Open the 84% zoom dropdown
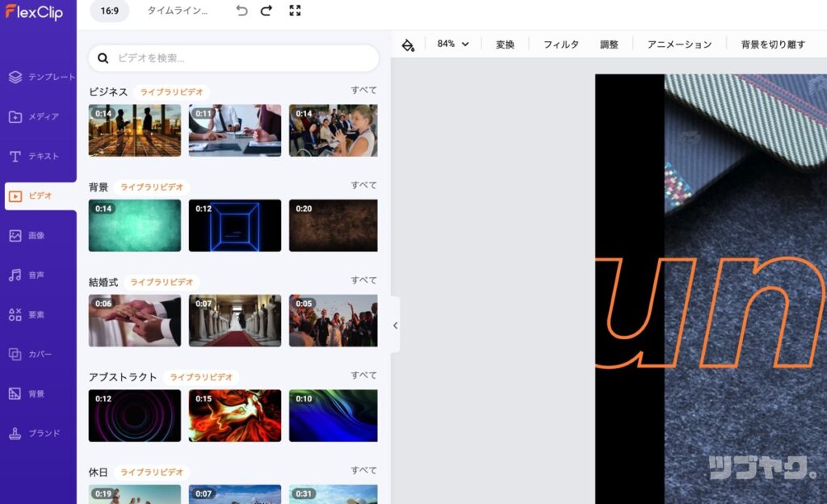Viewport: 827px width, 504px height. [x=453, y=44]
